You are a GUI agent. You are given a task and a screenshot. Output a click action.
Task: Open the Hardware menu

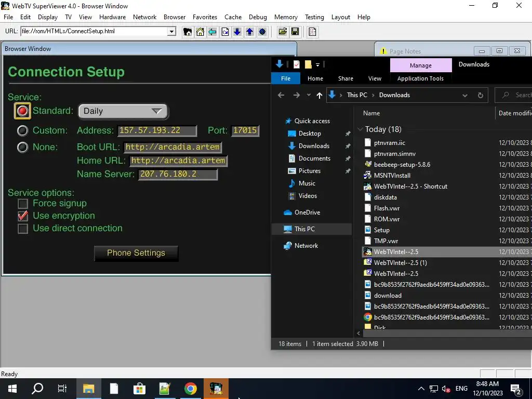pyautogui.click(x=112, y=17)
